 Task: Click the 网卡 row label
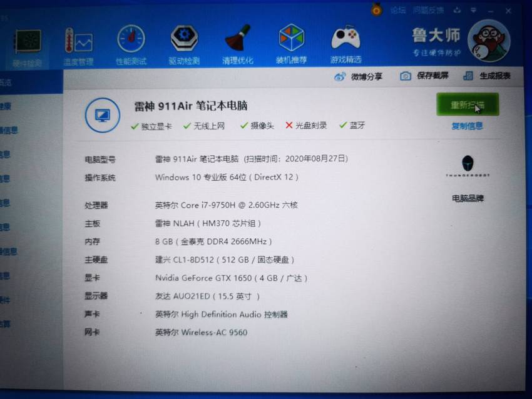pyautogui.click(x=92, y=332)
